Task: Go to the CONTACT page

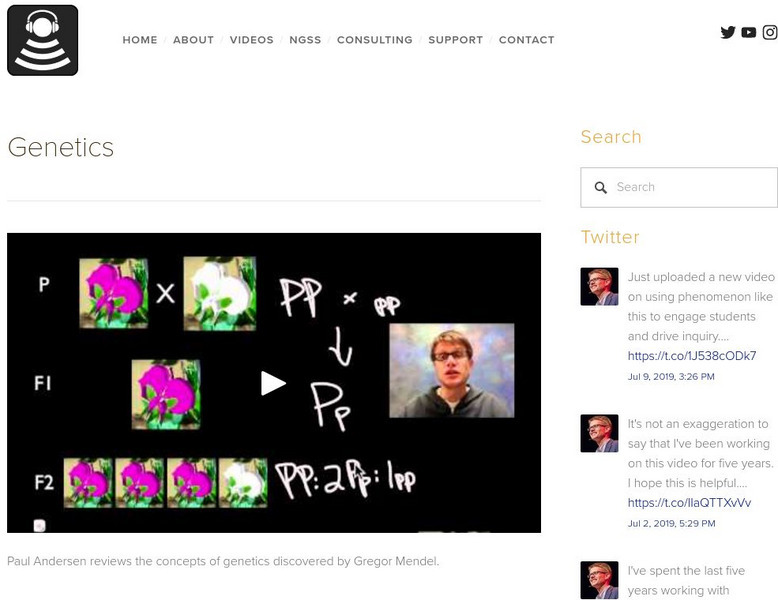Action: tap(526, 40)
